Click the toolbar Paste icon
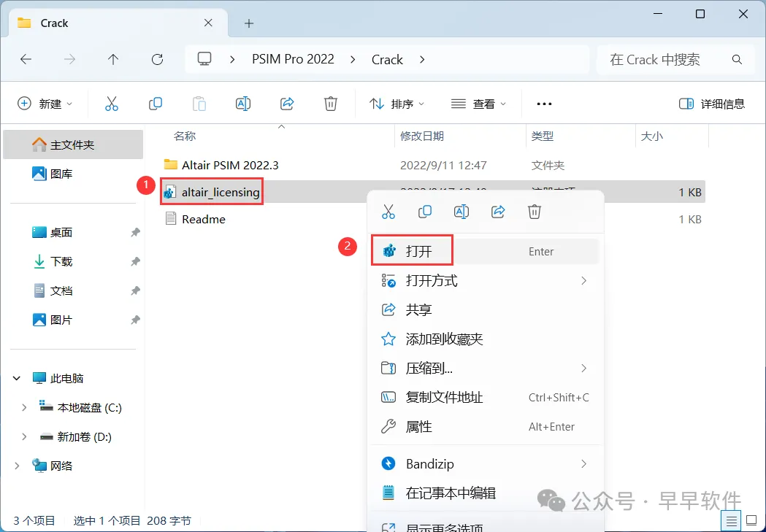 (199, 104)
